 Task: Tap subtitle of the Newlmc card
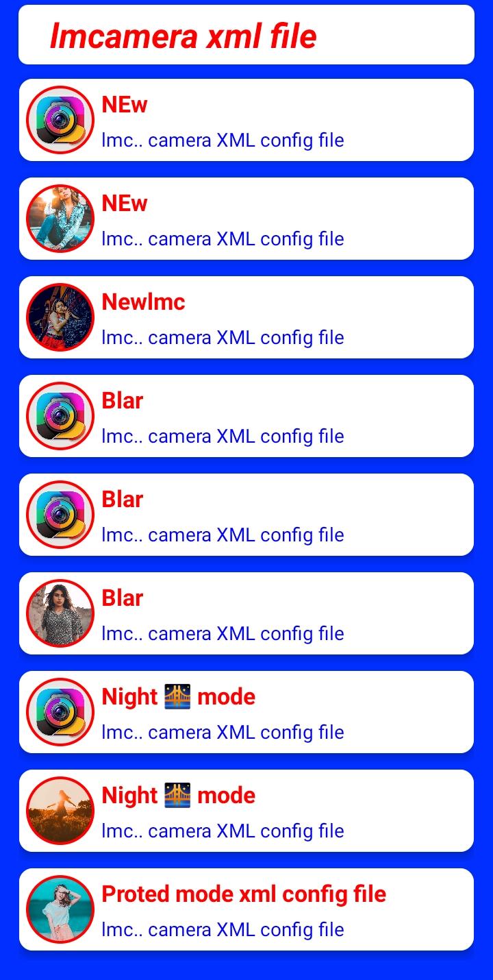click(223, 337)
